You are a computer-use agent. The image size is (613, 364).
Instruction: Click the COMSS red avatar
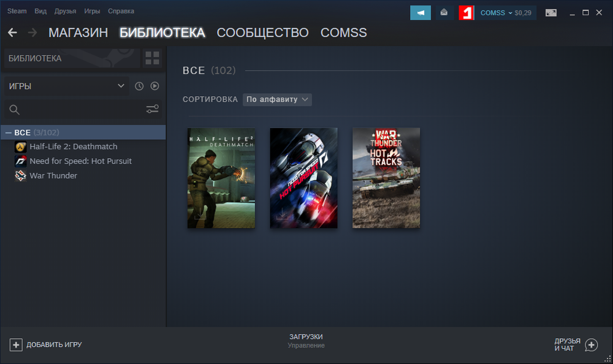466,13
